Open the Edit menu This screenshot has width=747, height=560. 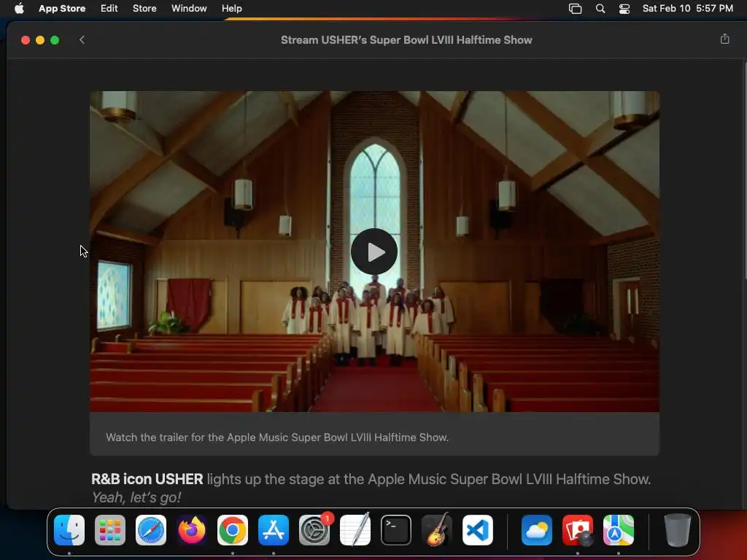(x=109, y=9)
